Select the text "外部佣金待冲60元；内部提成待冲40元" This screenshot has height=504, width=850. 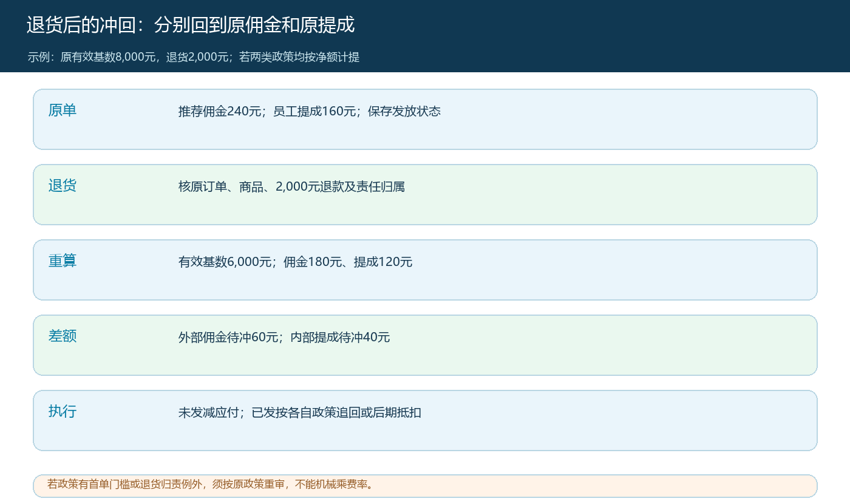pos(284,337)
